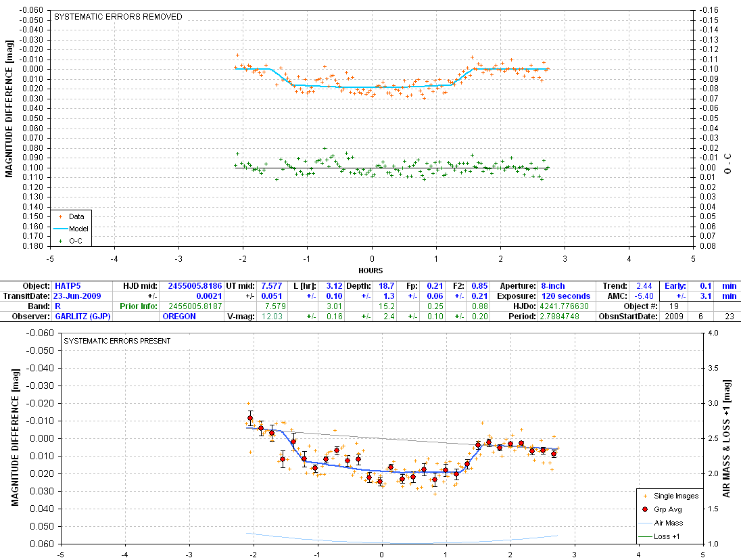Image resolution: width=741 pixels, height=560 pixels.
Task: Click the Air Mass legend entry
Action: [x=661, y=523]
